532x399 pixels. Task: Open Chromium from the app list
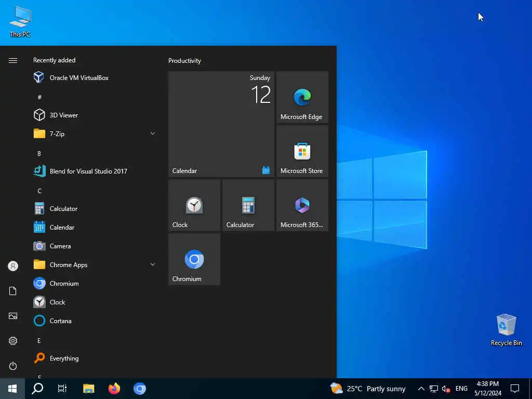pos(95,283)
